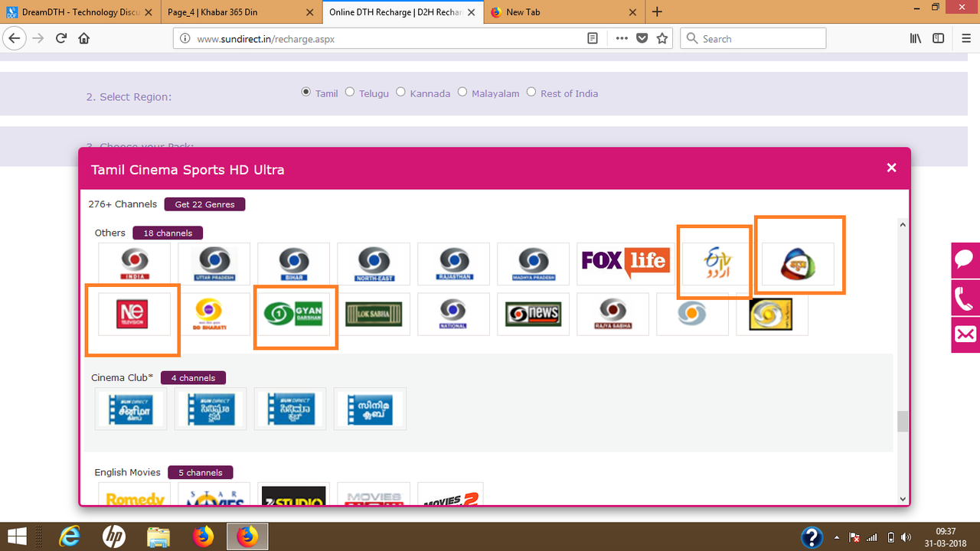Screen dimensions: 980x551
Task: Select the Zee Studio channel logo
Action: (294, 494)
